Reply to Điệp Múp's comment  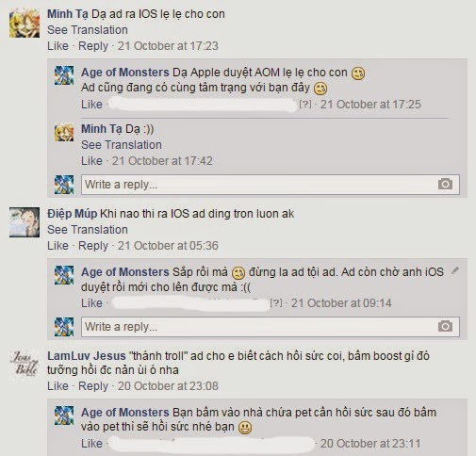93,246
